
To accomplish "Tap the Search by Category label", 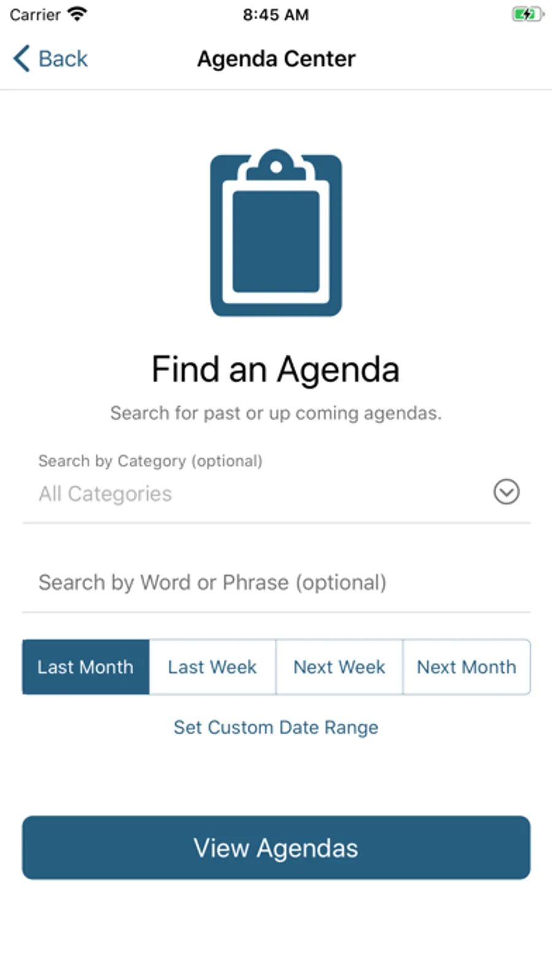I will pyautogui.click(x=150, y=461).
